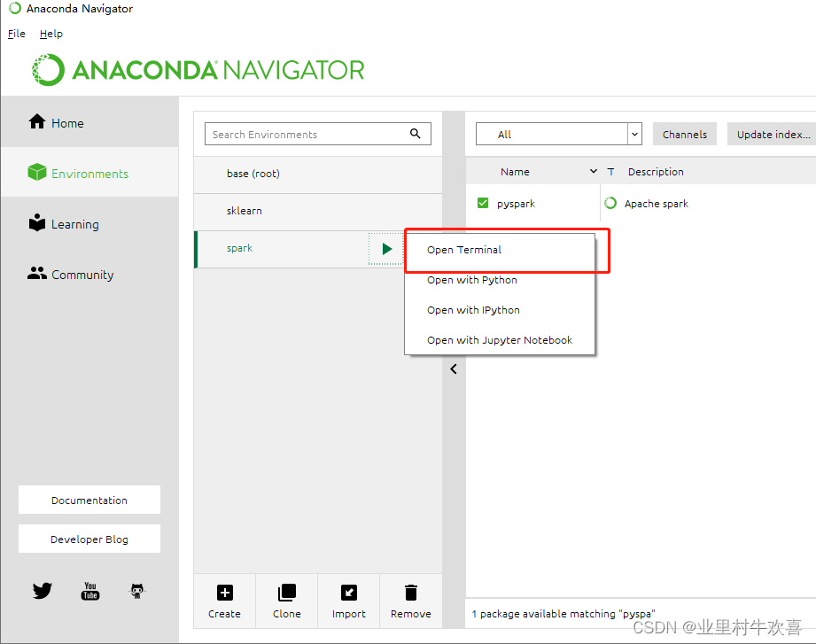Choose Open with Python
The width and height of the screenshot is (816, 644).
500,280
